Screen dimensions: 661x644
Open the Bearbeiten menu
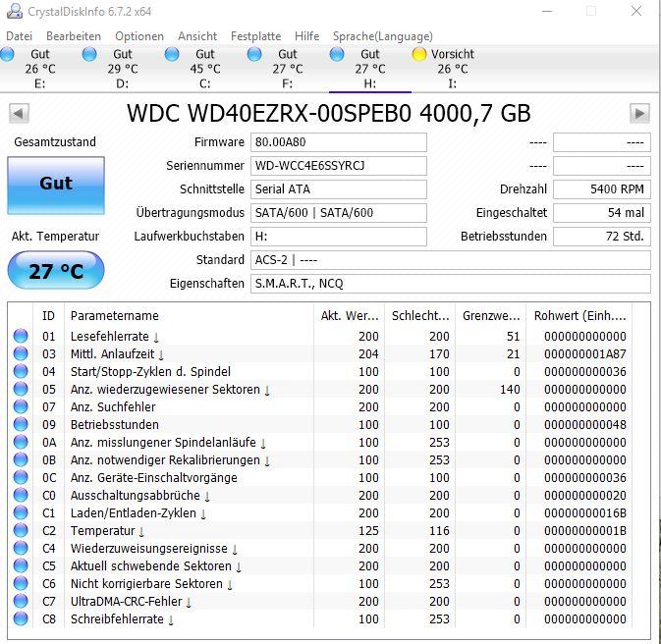point(74,36)
